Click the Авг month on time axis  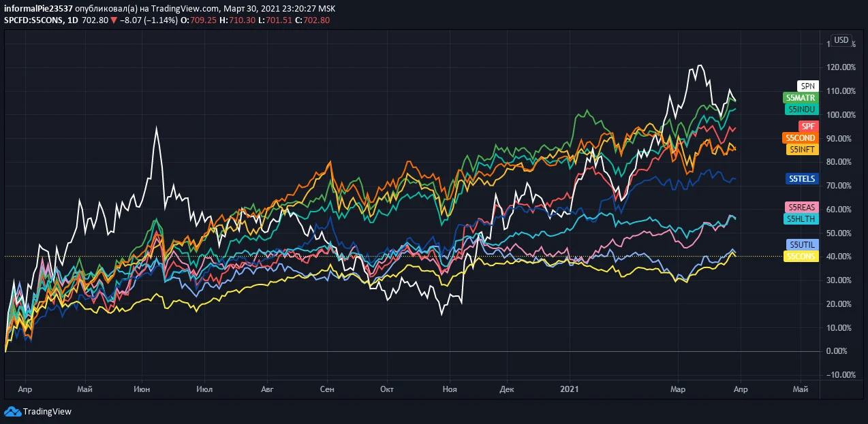267,389
